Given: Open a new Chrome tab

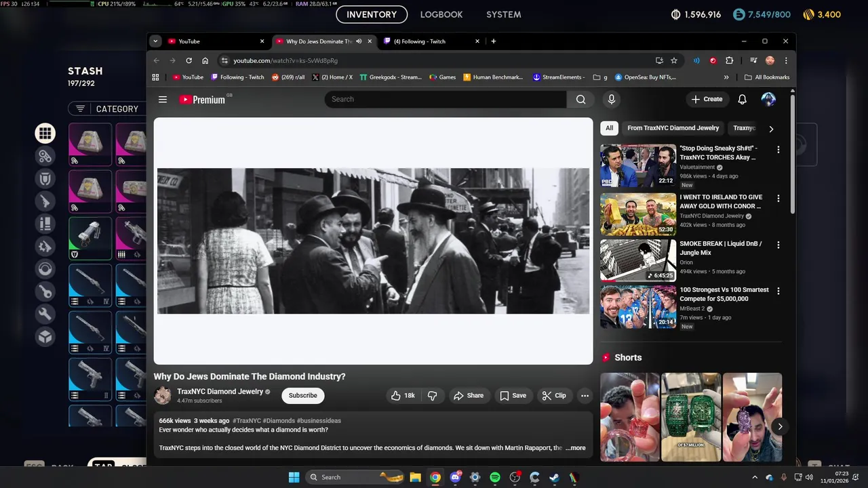Looking at the screenshot, I should coord(493,41).
